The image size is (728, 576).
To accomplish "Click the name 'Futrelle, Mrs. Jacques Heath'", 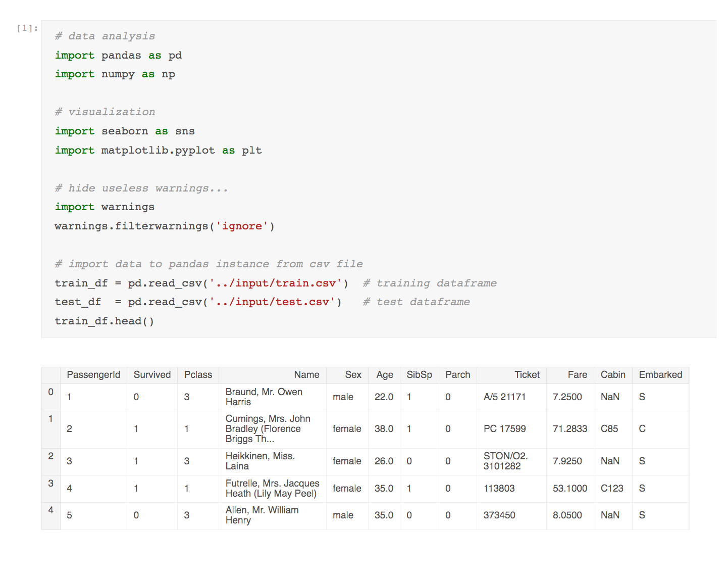I will click(273, 489).
